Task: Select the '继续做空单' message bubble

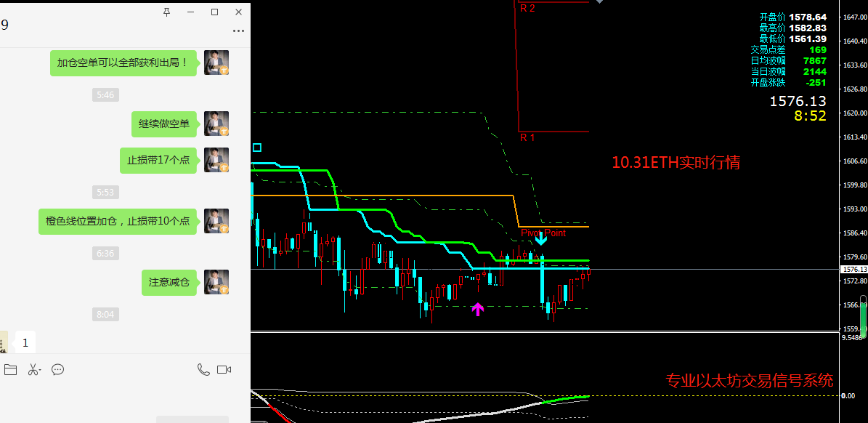Action: (x=164, y=124)
